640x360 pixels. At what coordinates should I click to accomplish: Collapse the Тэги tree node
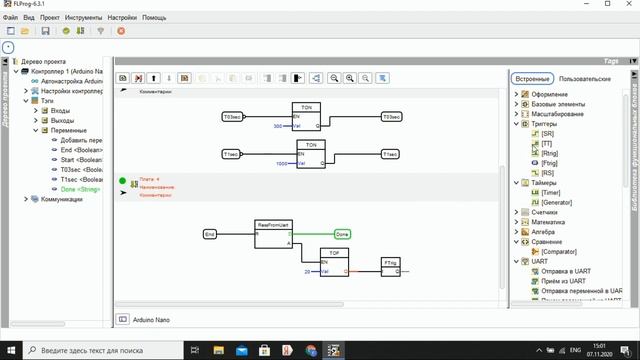pos(26,100)
